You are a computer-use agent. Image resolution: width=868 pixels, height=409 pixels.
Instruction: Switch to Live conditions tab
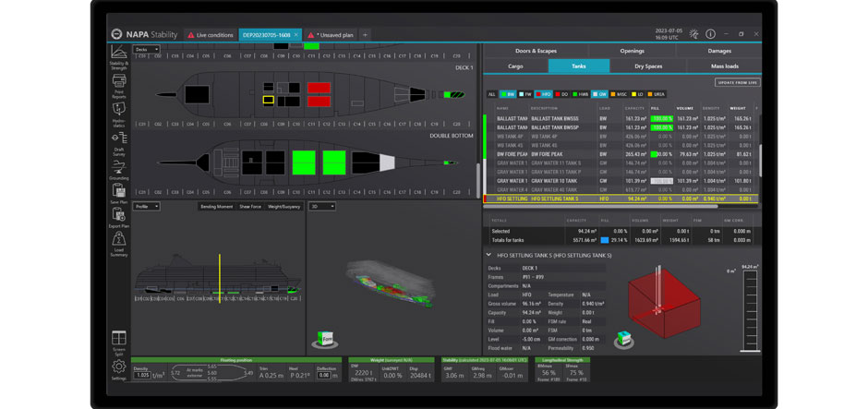click(211, 35)
